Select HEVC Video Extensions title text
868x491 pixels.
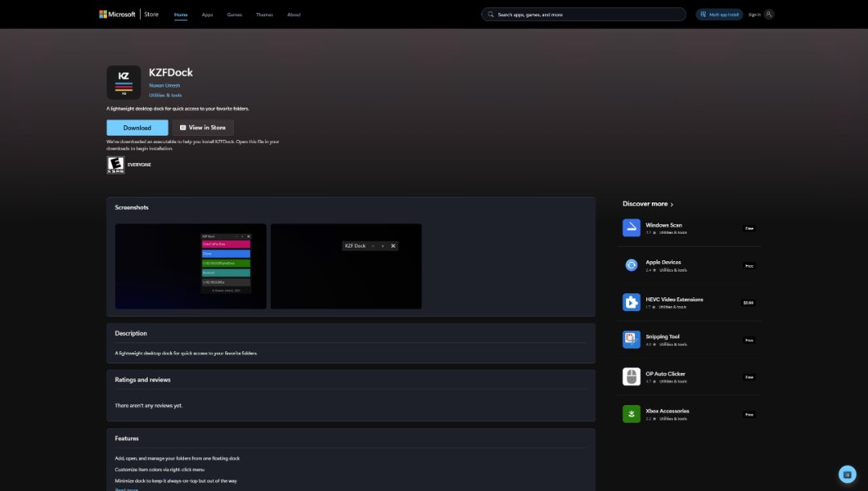[674, 300]
